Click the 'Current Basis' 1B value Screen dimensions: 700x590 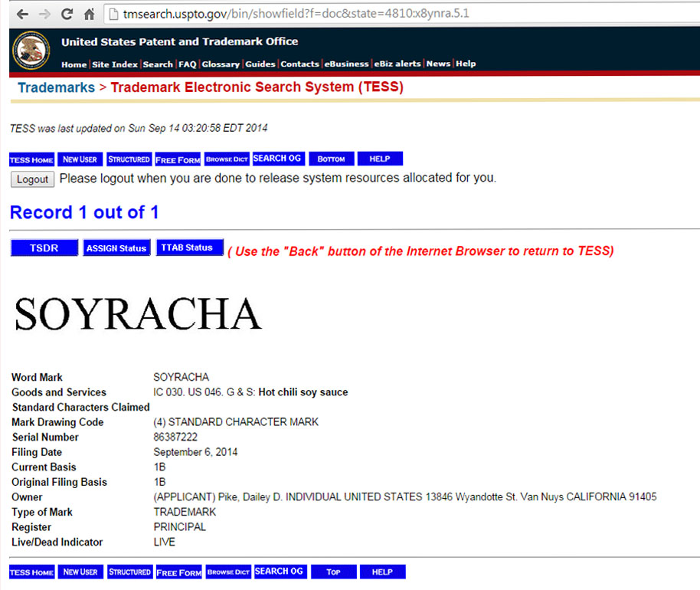(160, 467)
